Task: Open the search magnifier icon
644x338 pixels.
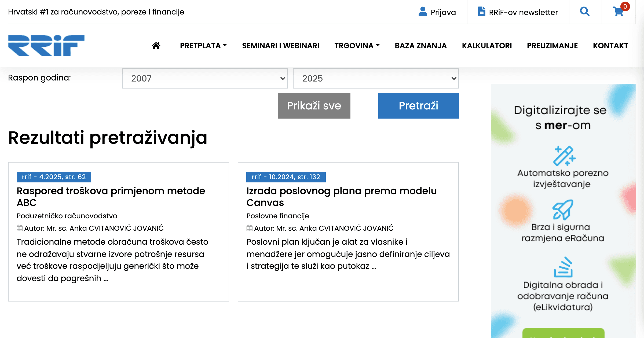Action: (x=584, y=12)
